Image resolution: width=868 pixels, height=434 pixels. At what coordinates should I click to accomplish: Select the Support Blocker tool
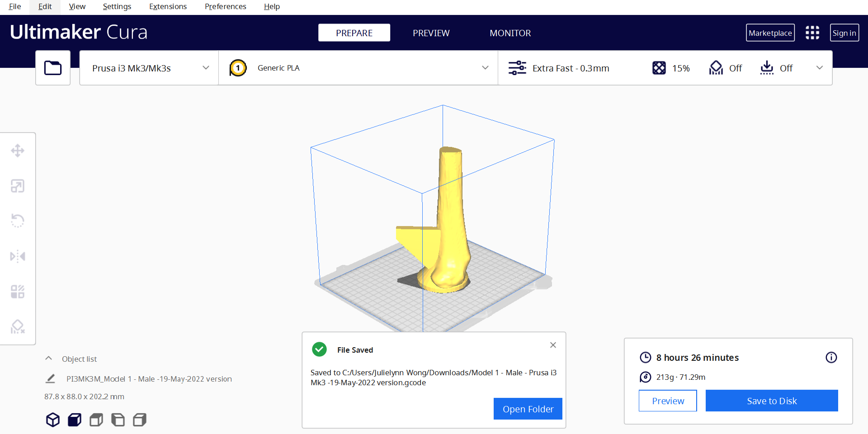pyautogui.click(x=18, y=326)
